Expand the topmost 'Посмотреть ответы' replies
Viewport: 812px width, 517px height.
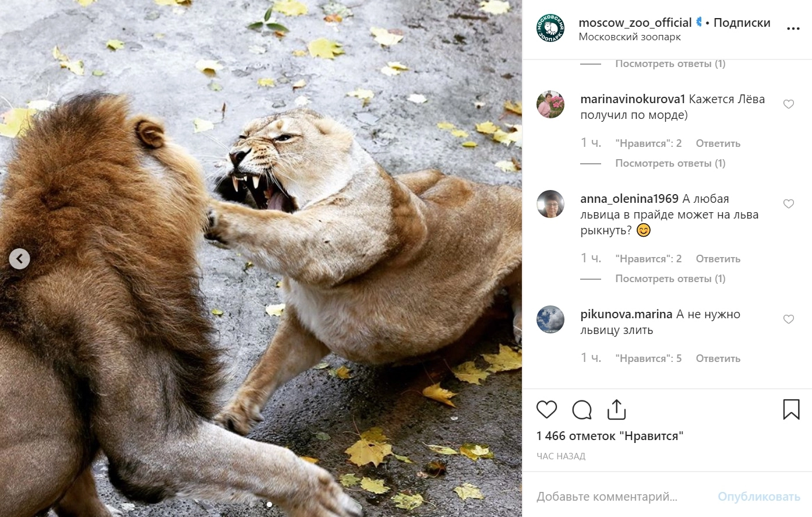click(670, 64)
